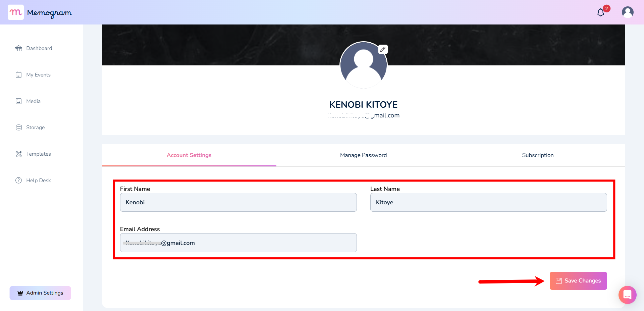This screenshot has height=311, width=644.
Task: Click the Media image icon
Action: (19, 101)
